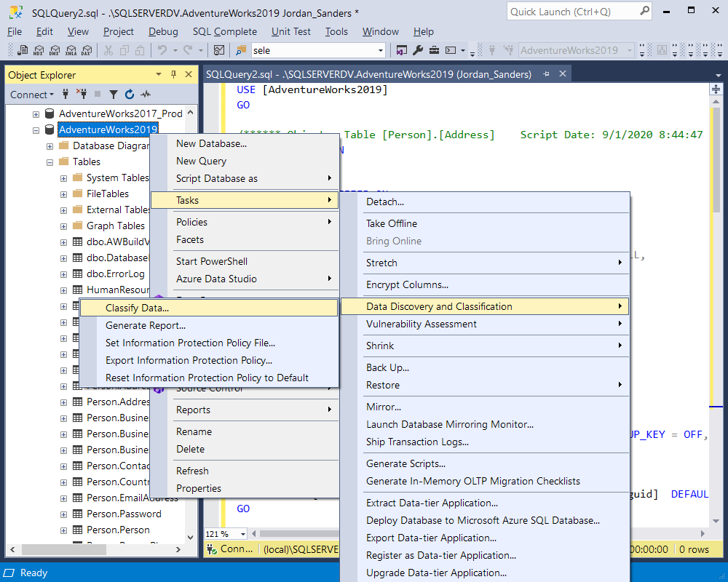Open the Object Explorer window options dropdown arrow
This screenshot has width=728, height=582.
pyautogui.click(x=159, y=74)
